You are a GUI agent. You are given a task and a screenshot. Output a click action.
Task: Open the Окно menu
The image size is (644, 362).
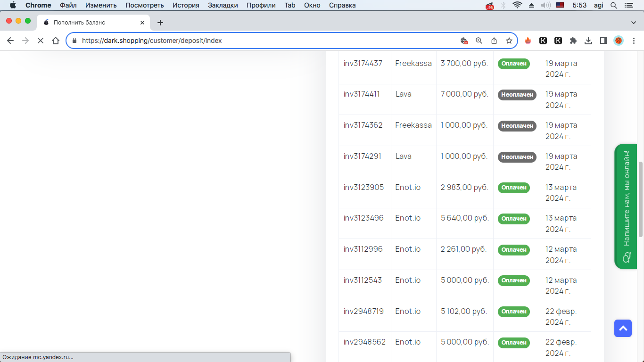pyautogui.click(x=312, y=5)
